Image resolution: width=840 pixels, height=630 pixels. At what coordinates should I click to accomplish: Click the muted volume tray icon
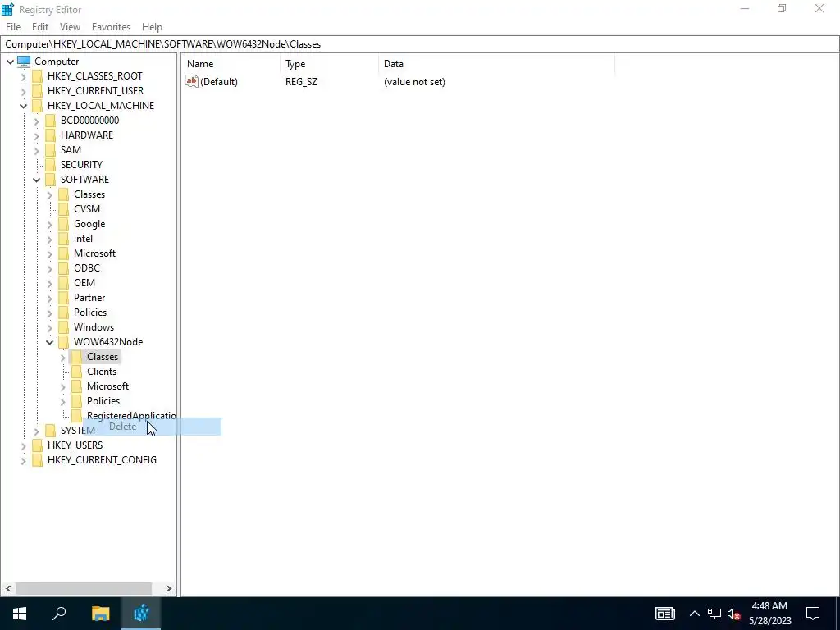[x=733, y=614]
